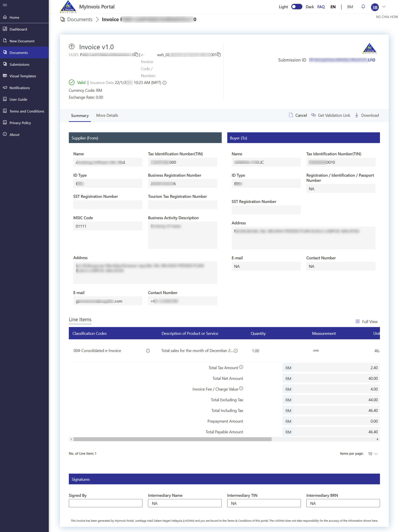Screen dimensions: 400x532
Task: Open Full View of line items
Action: (366, 322)
